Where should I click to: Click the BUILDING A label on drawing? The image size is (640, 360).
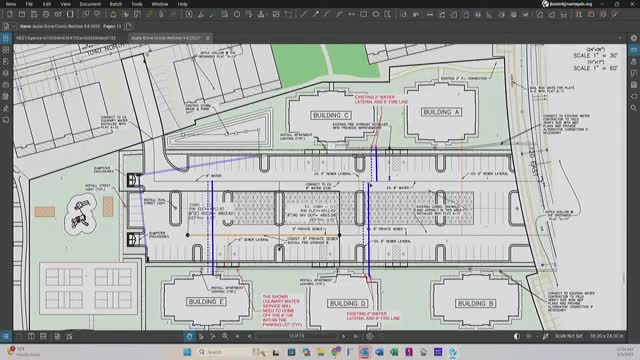441,112
